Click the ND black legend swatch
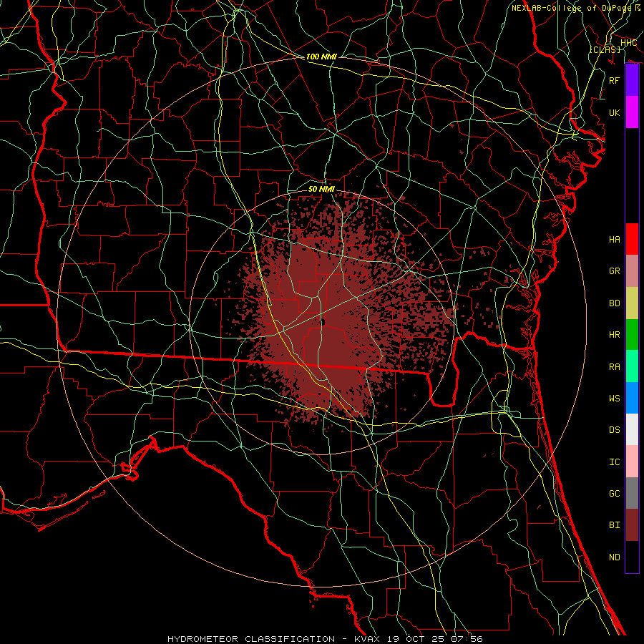Viewport: 644px width, 644px height. 632,557
